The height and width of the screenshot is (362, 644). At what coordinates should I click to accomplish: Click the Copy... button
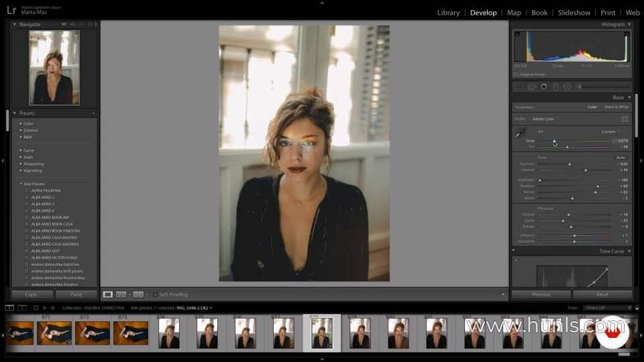tap(32, 294)
